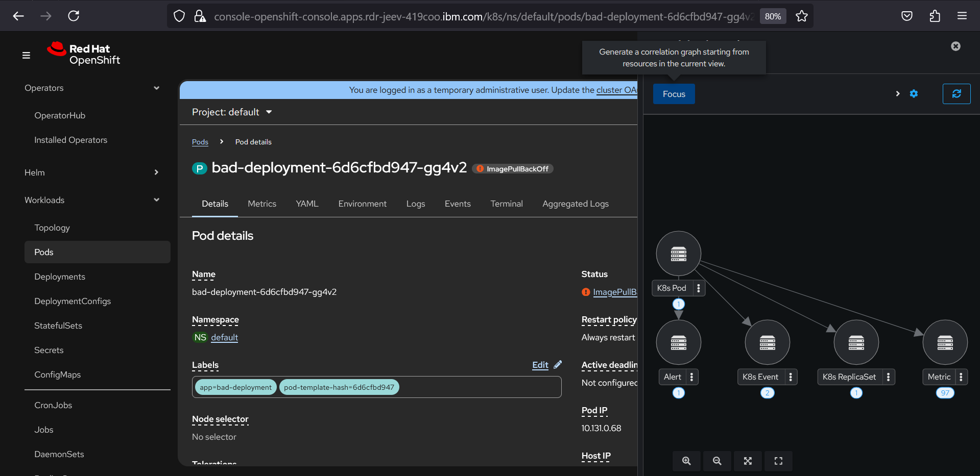Viewport: 980px width, 476px height.
Task: Open the ImagePullBackOff status link
Action: coord(615,292)
